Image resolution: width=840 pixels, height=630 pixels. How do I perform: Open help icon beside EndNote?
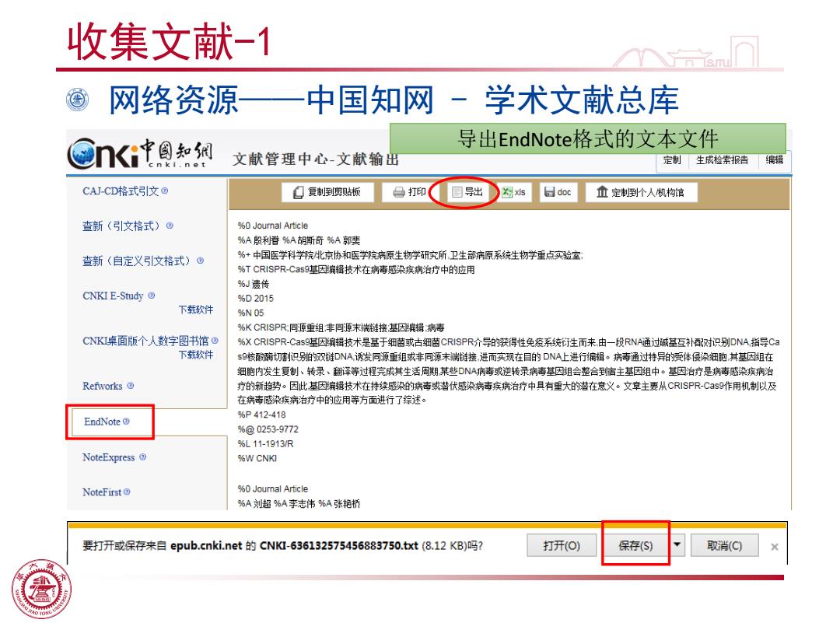127,421
